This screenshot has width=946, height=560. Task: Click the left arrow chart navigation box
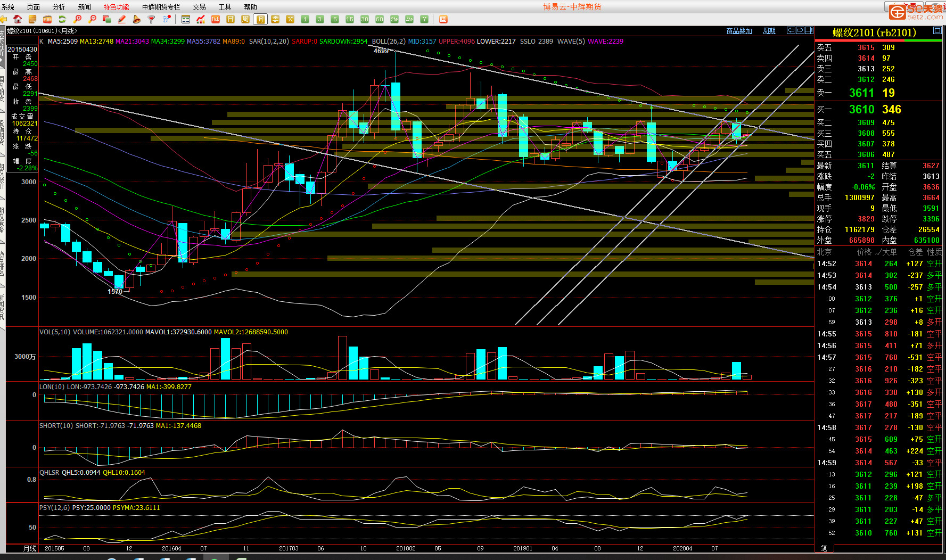point(791,30)
